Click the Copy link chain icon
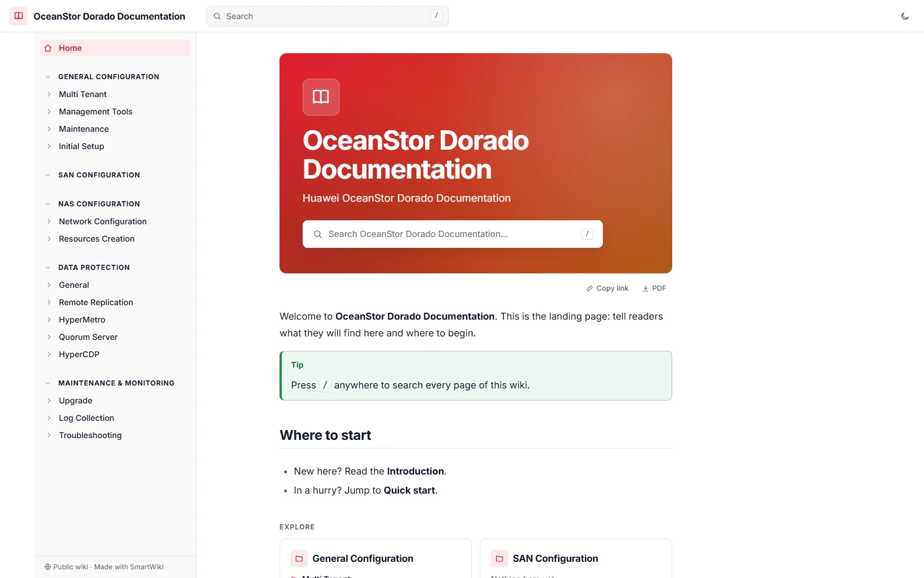 pyautogui.click(x=590, y=288)
